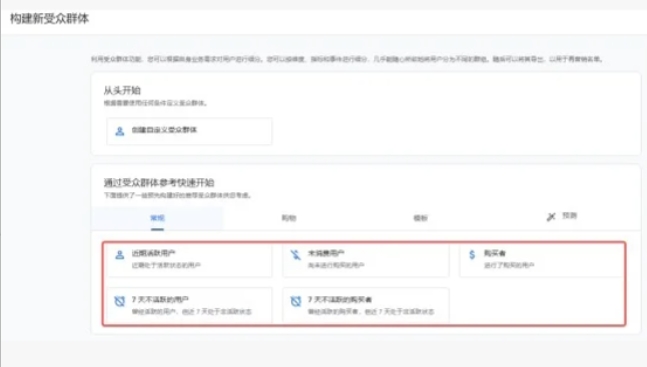Click the intro paragraph about 受众群体 feature

pos(347,59)
